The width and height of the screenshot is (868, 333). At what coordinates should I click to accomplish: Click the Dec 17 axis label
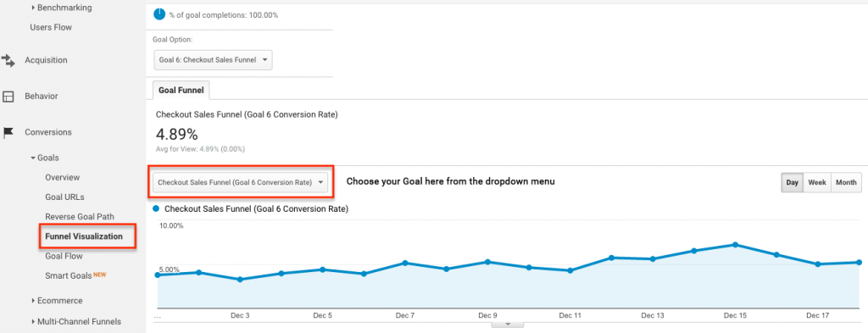[x=818, y=316]
